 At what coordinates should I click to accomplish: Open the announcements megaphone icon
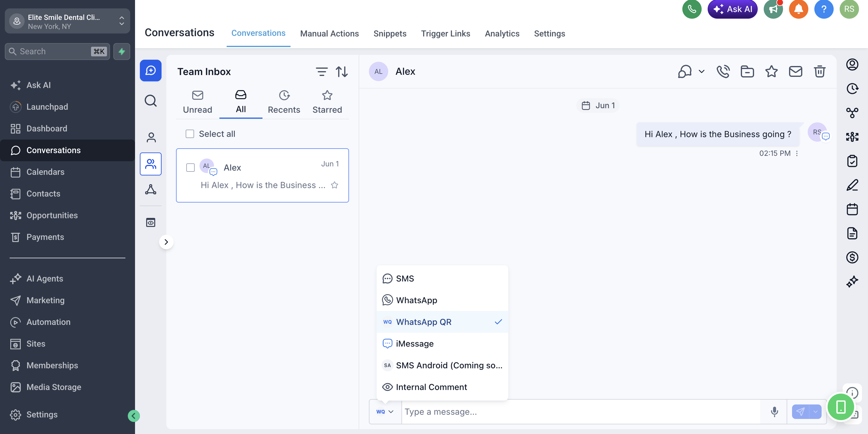pyautogui.click(x=773, y=9)
